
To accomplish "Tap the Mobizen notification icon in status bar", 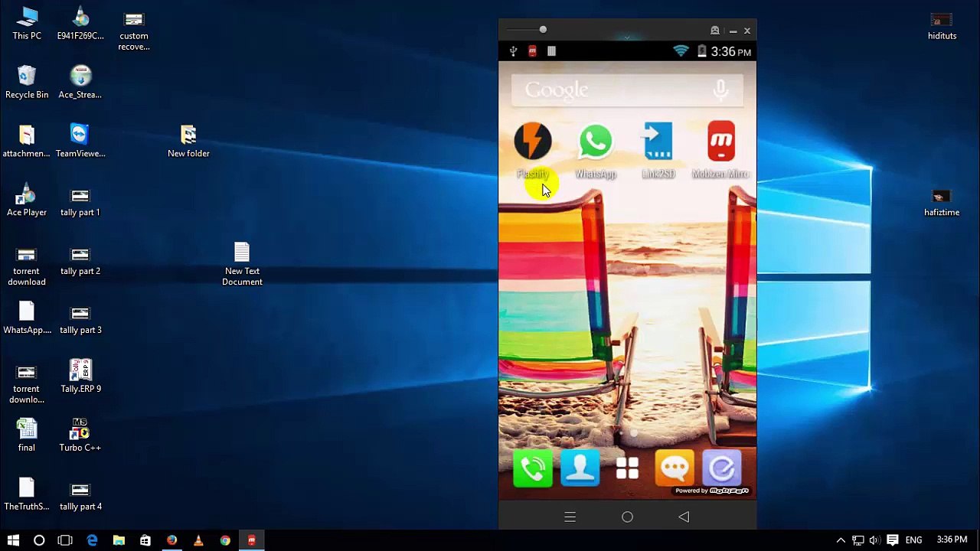I will click(x=532, y=51).
